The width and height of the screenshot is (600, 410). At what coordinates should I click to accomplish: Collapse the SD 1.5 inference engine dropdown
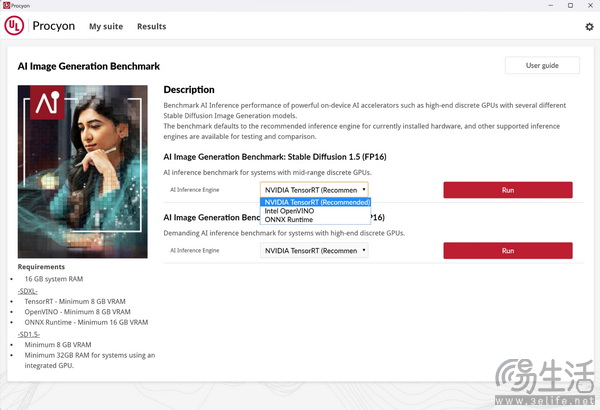[x=314, y=190]
